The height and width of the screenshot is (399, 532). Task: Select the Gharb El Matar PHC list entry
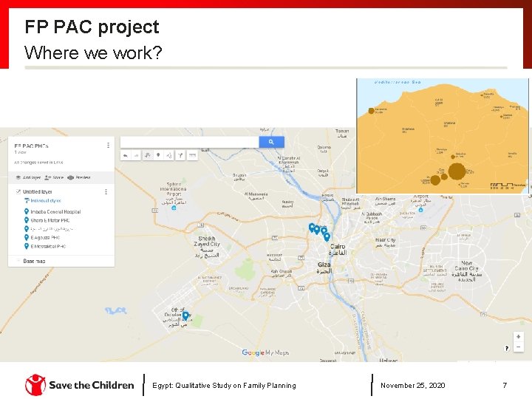click(50, 220)
